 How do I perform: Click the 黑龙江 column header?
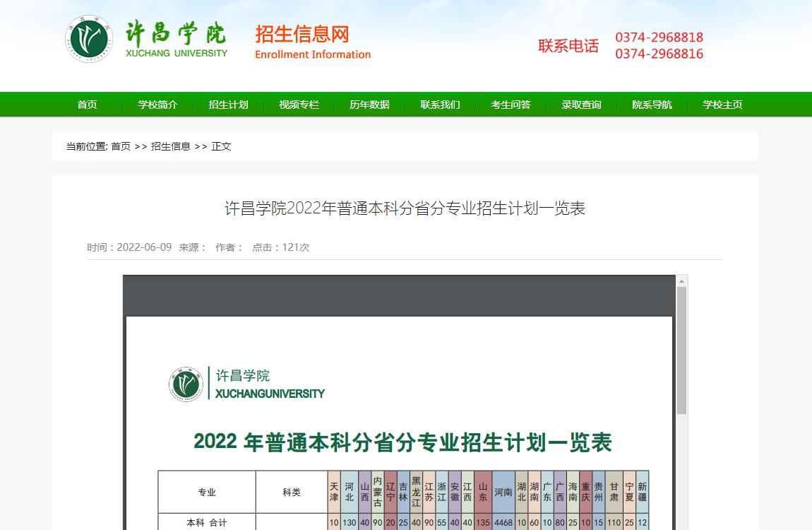tap(416, 492)
